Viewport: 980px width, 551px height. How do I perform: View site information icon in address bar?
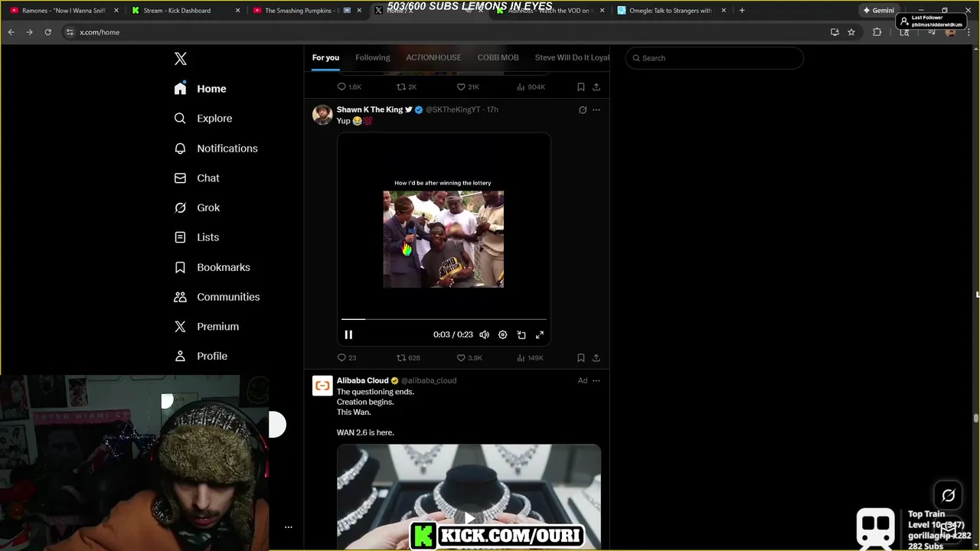70,32
